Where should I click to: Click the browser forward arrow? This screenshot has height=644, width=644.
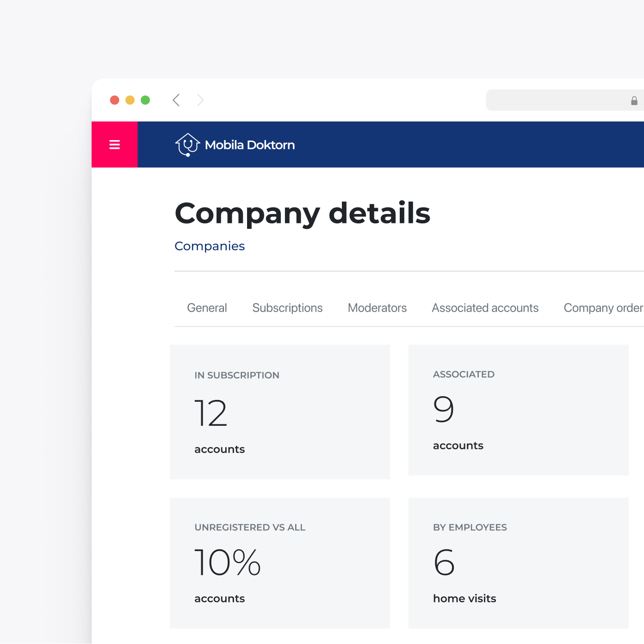(200, 100)
